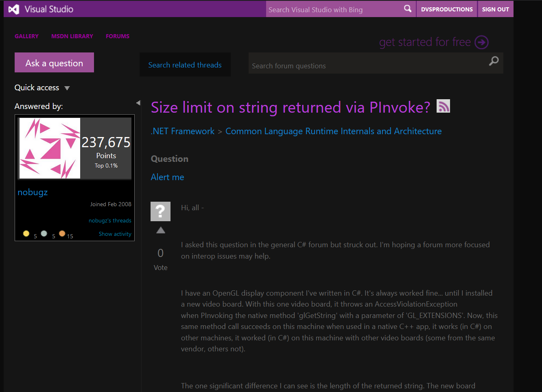Click the Ask a question button
Viewport: 542px width, 392px height.
coord(54,63)
